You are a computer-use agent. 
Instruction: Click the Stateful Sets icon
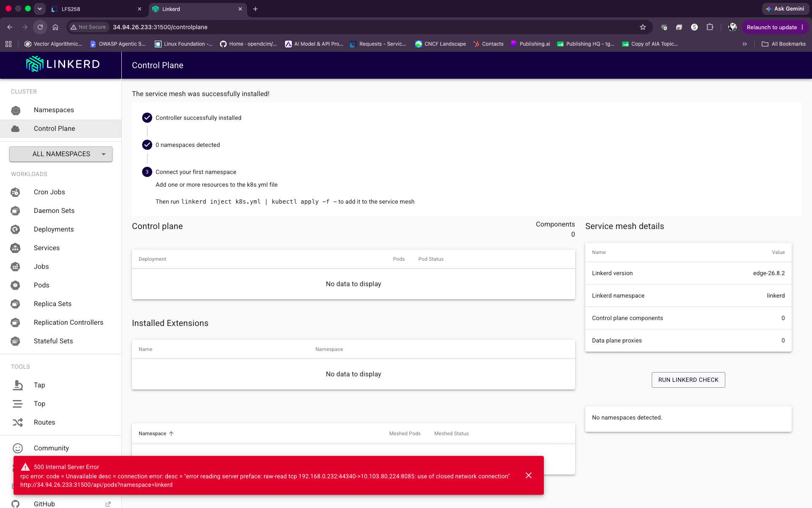16,341
